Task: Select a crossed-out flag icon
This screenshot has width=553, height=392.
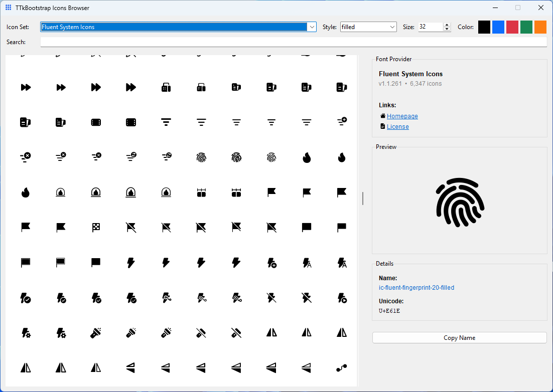Action: [x=131, y=227]
